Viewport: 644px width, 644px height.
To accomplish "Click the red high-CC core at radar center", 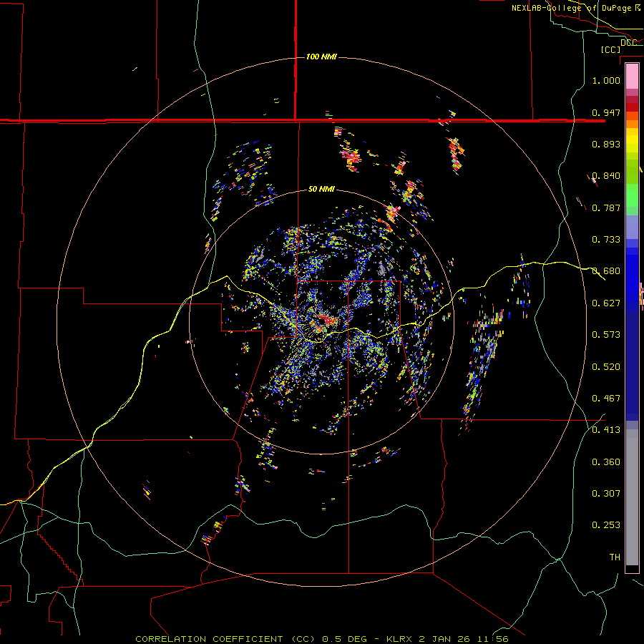I will 327,319.
